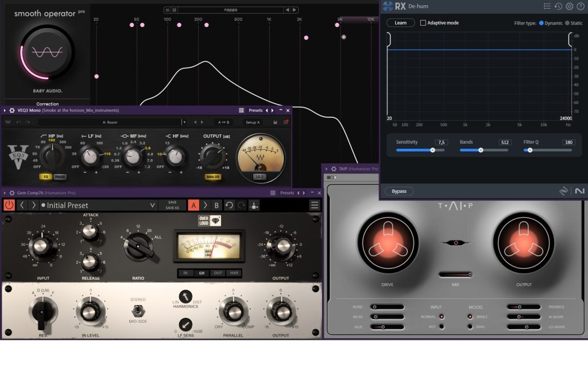Go to next preset in Gem Comp76
Image resolution: width=588 pixels, height=379 pixels.
point(34,205)
